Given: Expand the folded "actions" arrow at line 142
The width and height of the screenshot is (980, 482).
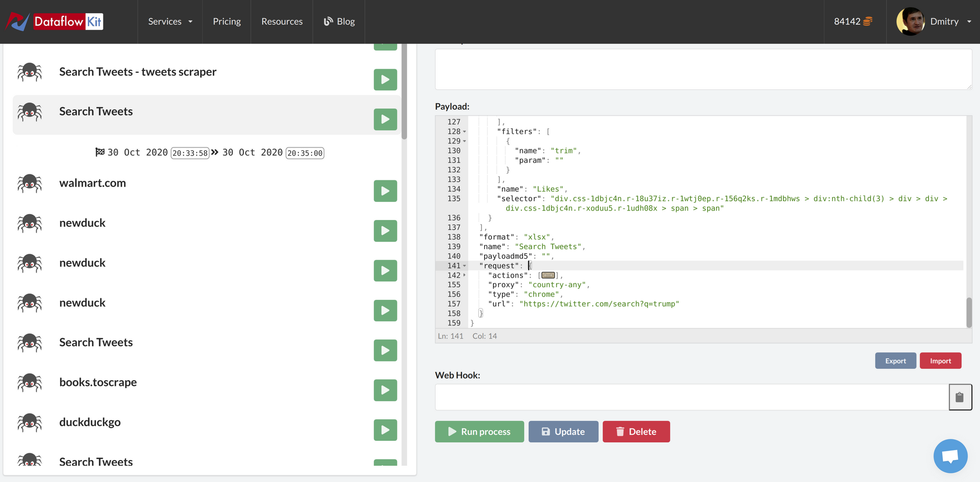Looking at the screenshot, I should tap(465, 275).
